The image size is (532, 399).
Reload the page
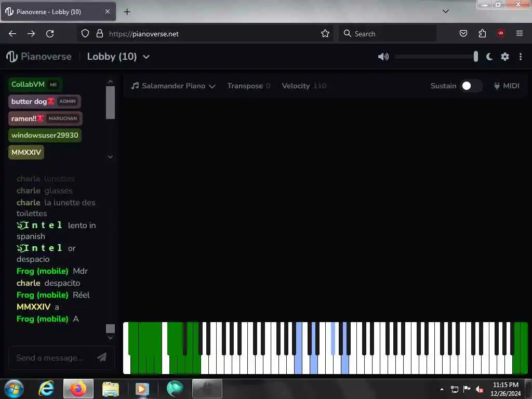(50, 34)
